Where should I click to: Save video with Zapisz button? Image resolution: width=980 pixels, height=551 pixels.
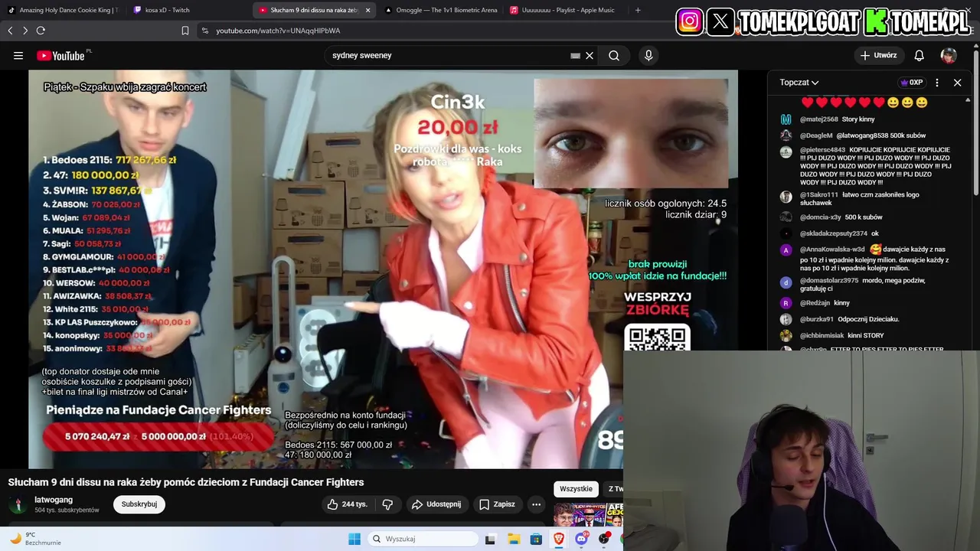tap(497, 504)
